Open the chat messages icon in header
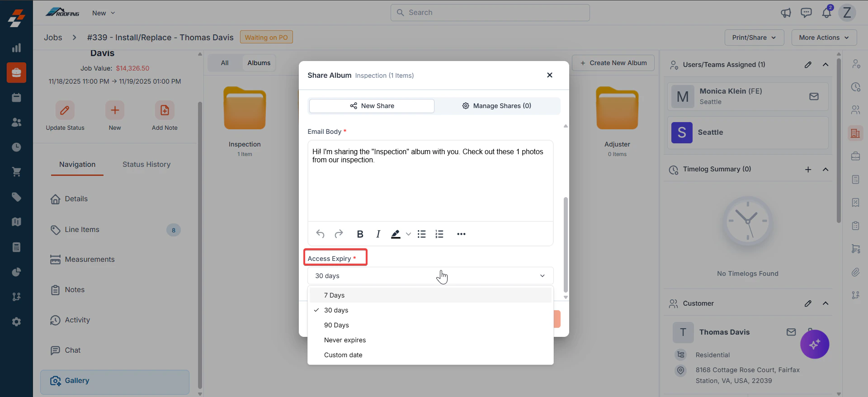This screenshot has width=868, height=397. tap(806, 13)
